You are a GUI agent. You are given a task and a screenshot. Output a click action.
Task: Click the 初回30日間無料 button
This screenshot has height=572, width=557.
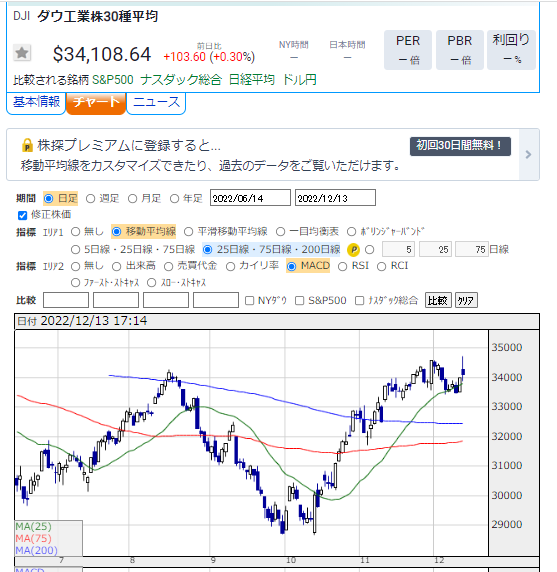pos(460,146)
